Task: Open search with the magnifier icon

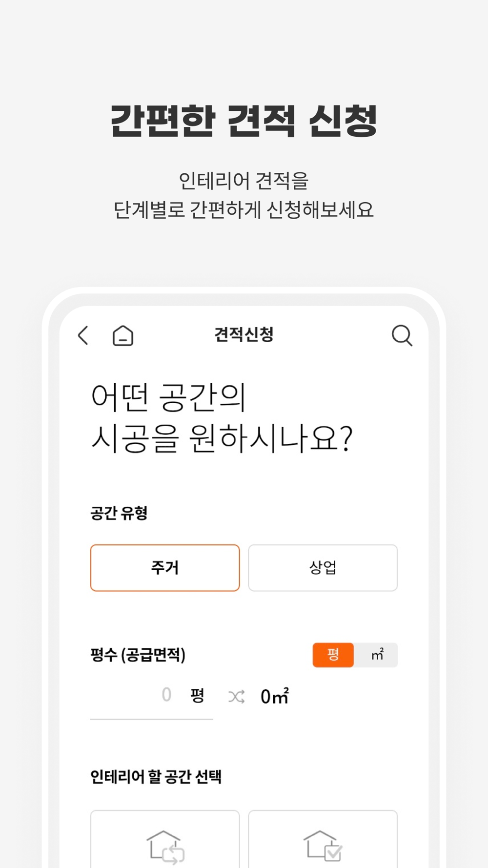Action: (402, 335)
